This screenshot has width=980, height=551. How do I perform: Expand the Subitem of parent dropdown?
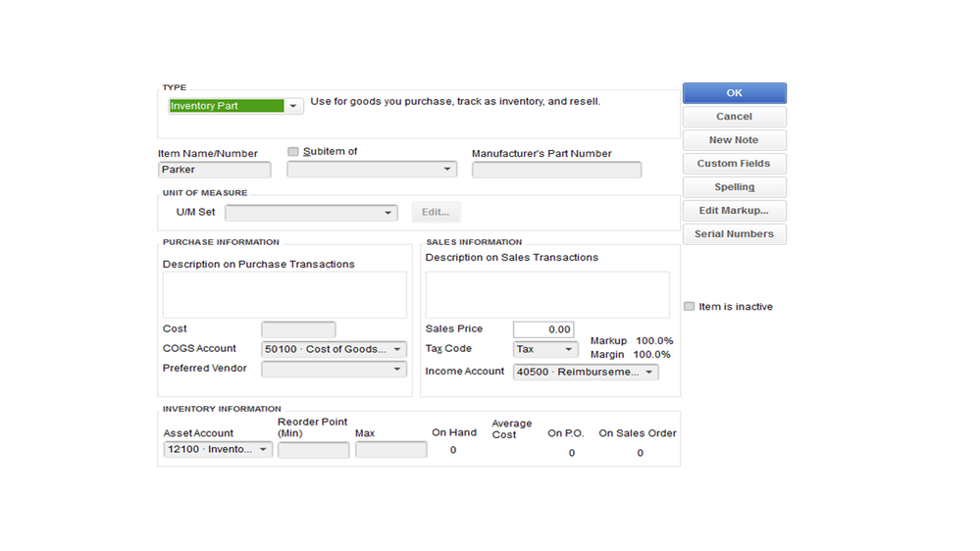click(447, 170)
